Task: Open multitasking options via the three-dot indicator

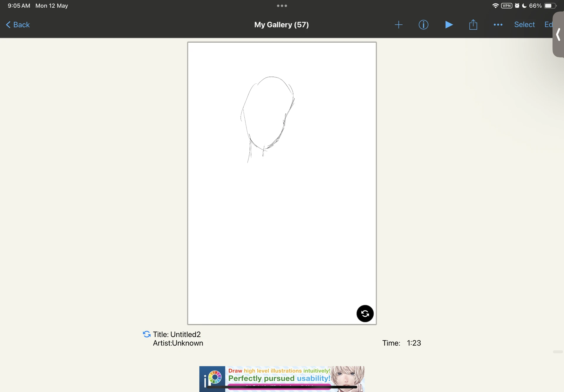Action: pos(282,6)
